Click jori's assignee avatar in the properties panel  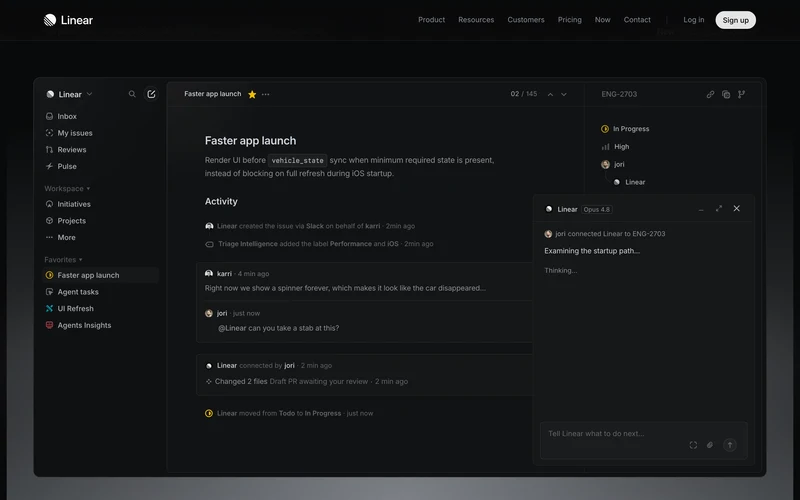coord(605,164)
